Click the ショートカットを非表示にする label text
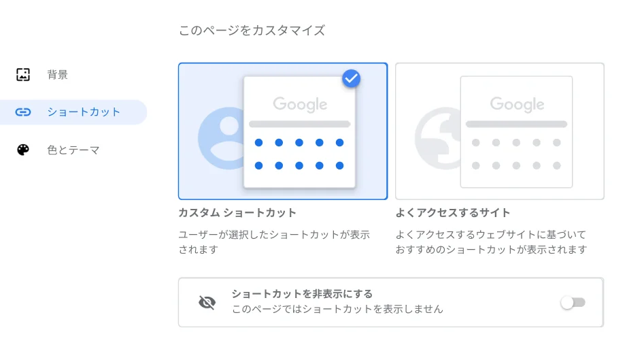The image size is (644, 362). pyautogui.click(x=302, y=294)
